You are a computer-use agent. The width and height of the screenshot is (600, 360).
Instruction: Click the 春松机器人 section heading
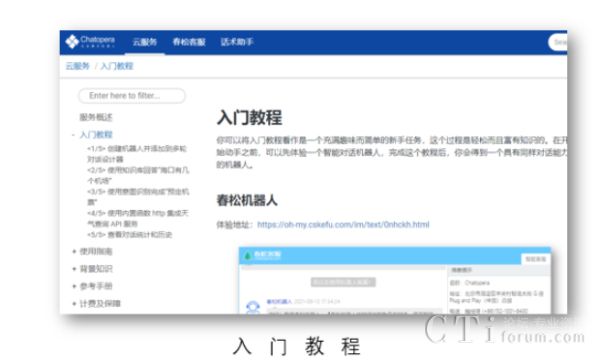247,200
